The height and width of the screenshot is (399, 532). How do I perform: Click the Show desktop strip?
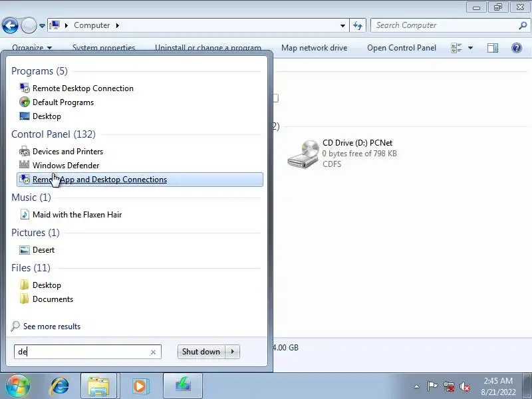tap(528, 386)
